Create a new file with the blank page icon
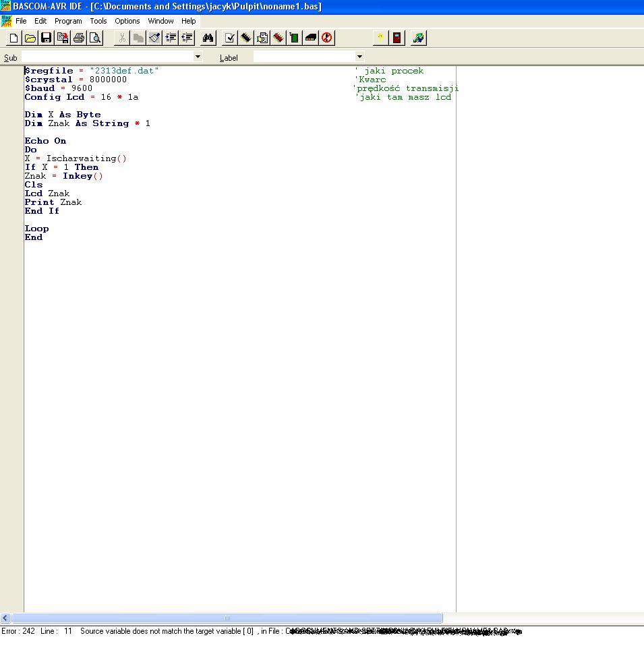Screen dimensions: 644x652 [x=13, y=38]
